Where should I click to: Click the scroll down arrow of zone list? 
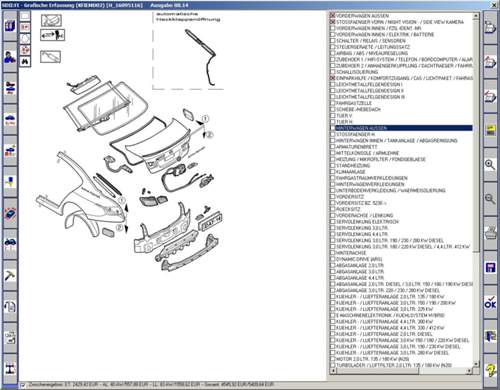(476, 364)
